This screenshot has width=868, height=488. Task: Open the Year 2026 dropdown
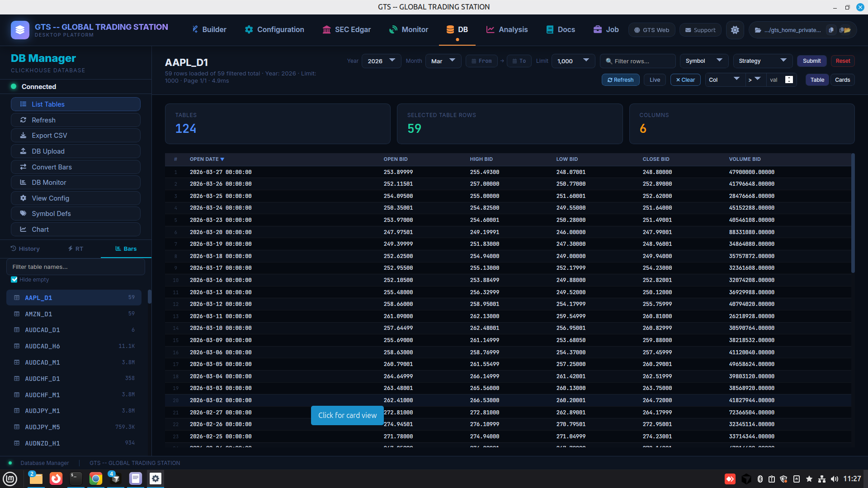tap(381, 61)
